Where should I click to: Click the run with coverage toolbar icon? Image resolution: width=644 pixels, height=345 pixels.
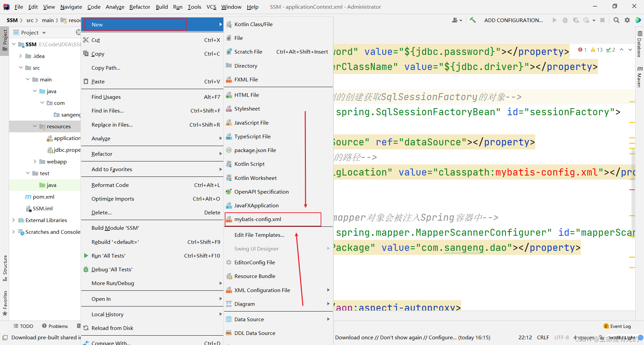576,20
